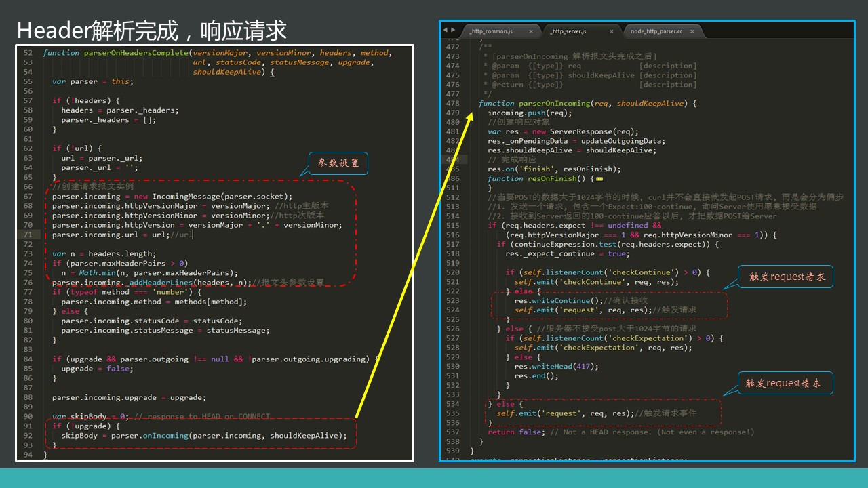Click 'headers = parser._headers;' line
Screen dimensions: 868x488
[120, 110]
